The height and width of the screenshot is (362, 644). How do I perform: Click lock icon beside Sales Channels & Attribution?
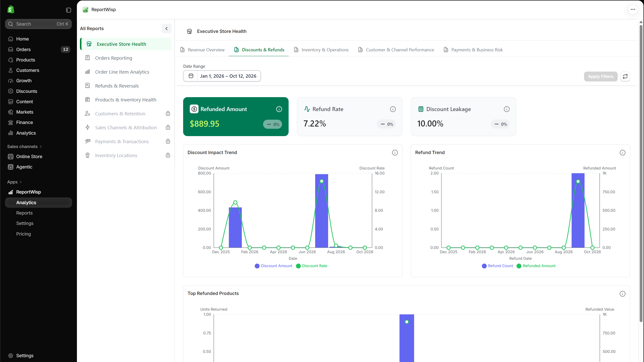coord(168,127)
